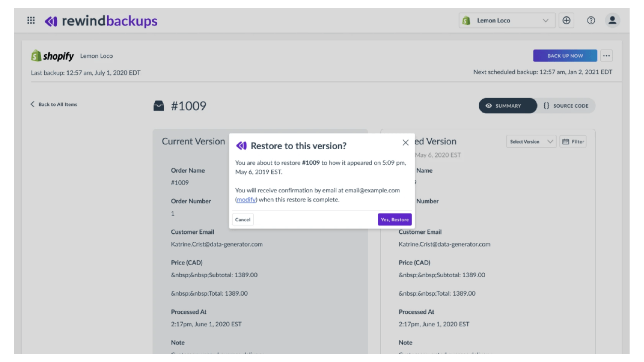Image resolution: width=644 pixels, height=362 pixels.
Task: Click the Back Up Now button
Action: [565, 56]
